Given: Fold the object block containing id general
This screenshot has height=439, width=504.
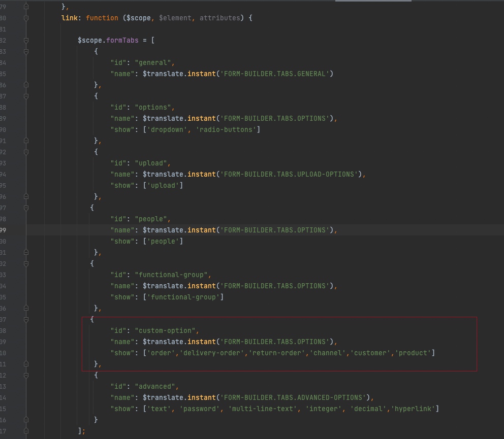Looking at the screenshot, I should tap(26, 52).
